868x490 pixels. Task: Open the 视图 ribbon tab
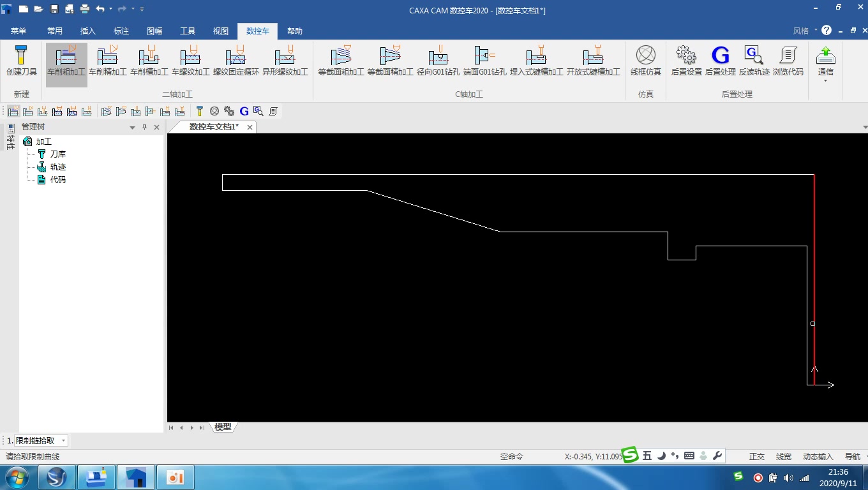pos(221,31)
